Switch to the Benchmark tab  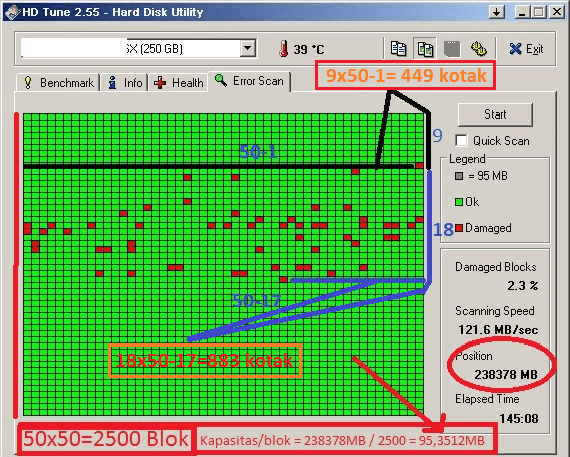pyautogui.click(x=58, y=83)
